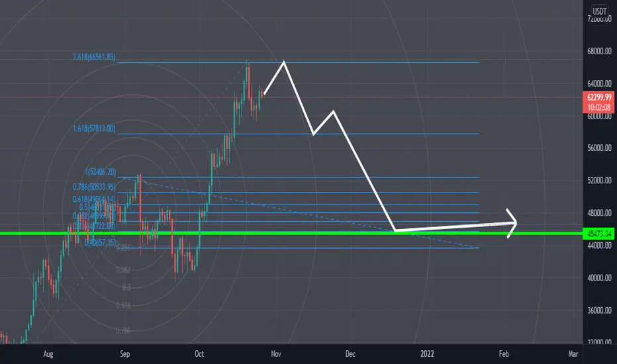
Task: Click the Sep label on time axis
Action: (124, 354)
